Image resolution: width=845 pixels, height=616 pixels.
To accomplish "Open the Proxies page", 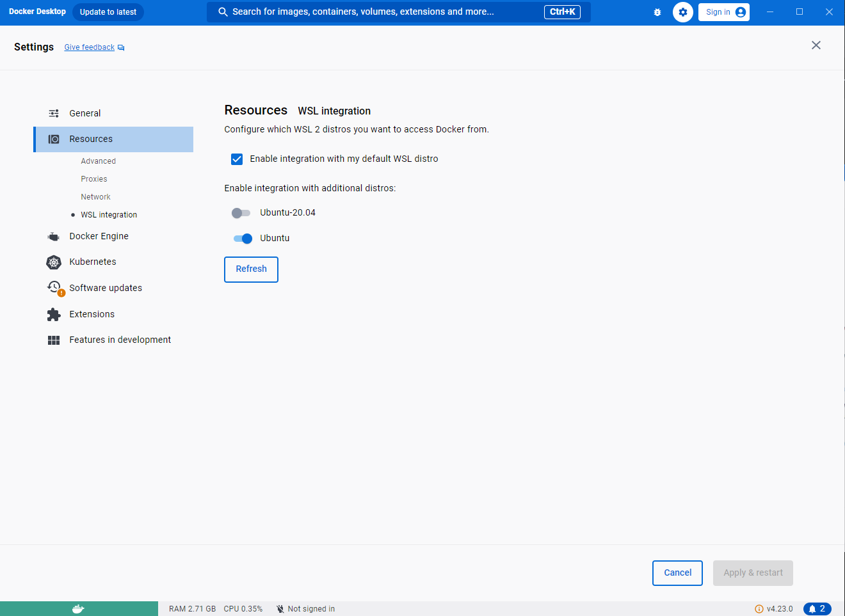I will (94, 179).
